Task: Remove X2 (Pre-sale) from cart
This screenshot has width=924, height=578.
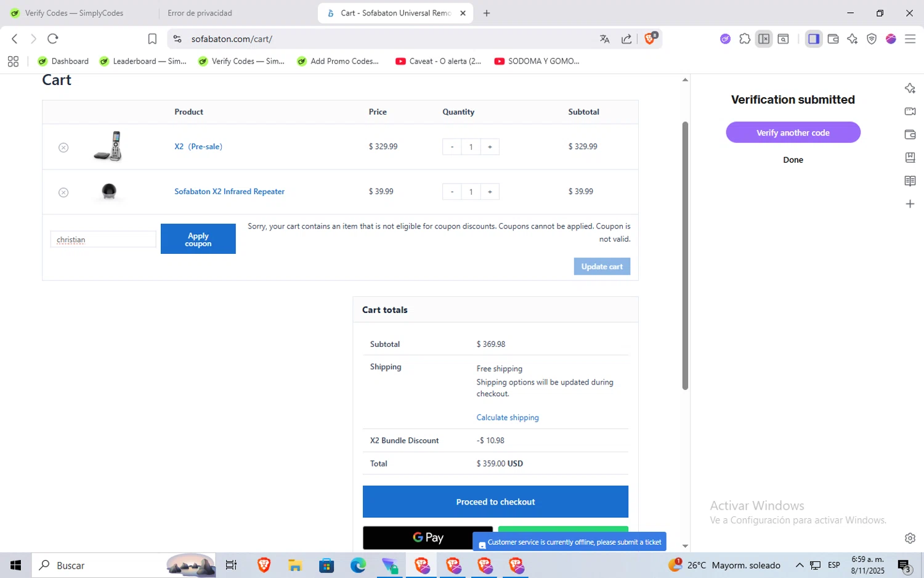Action: coord(63,147)
